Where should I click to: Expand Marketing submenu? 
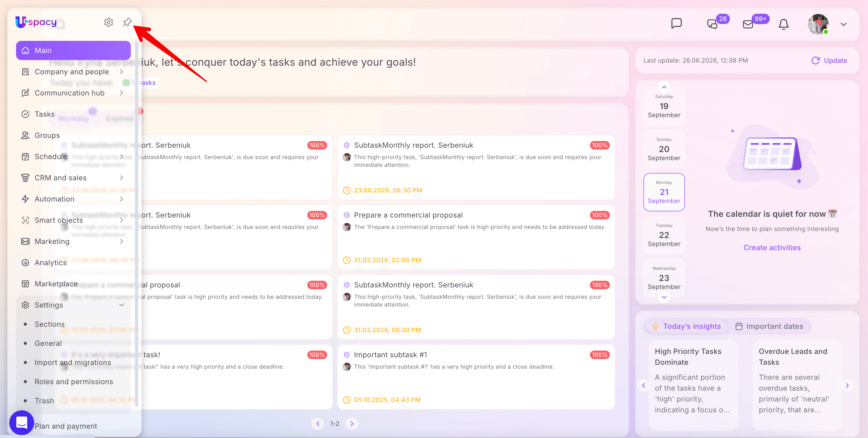(x=121, y=242)
